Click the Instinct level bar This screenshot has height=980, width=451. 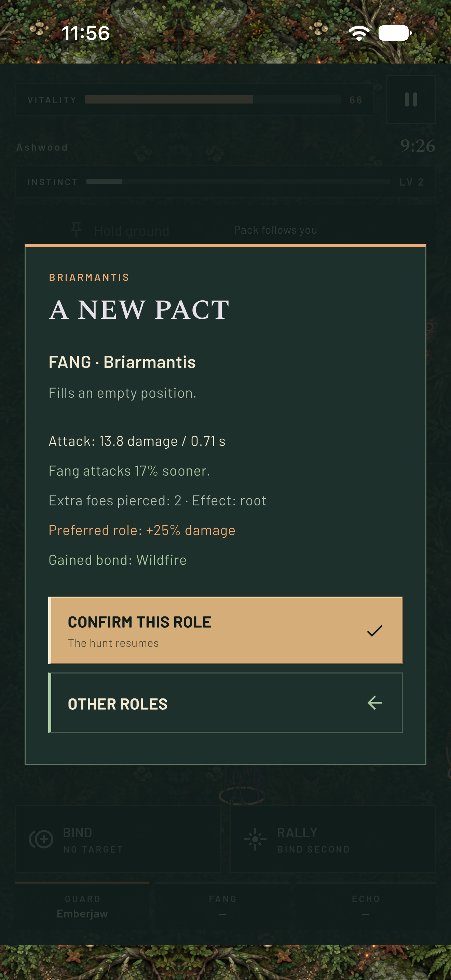[238, 181]
